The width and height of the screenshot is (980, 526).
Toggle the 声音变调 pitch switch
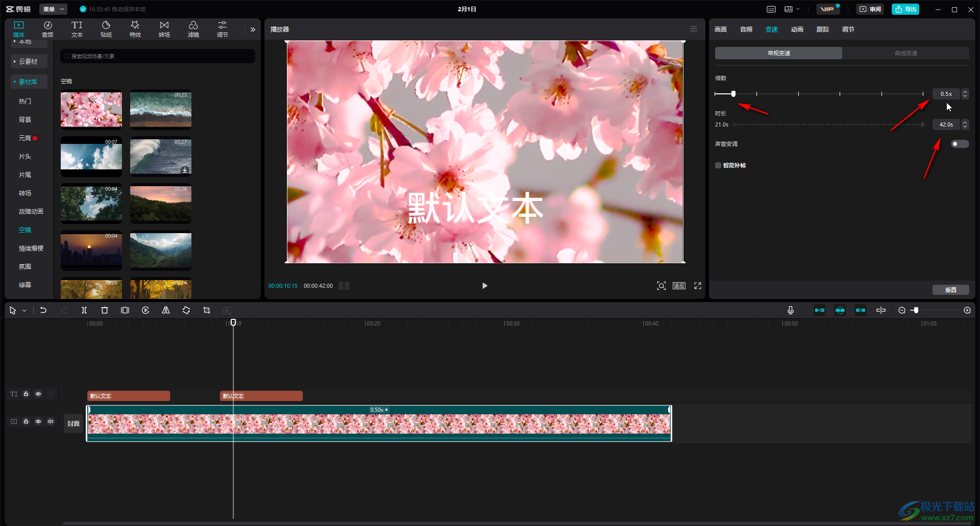pos(960,144)
